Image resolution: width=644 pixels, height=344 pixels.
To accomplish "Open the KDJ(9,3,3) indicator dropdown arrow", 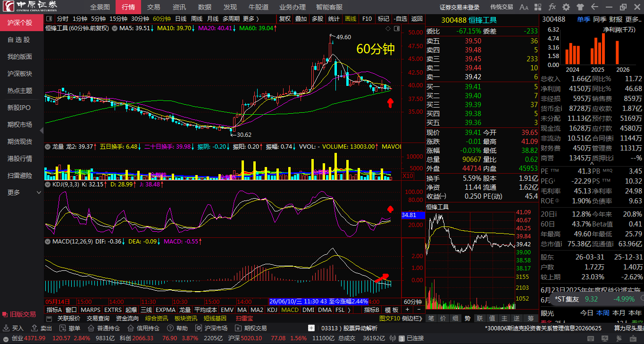I will [48, 185].
